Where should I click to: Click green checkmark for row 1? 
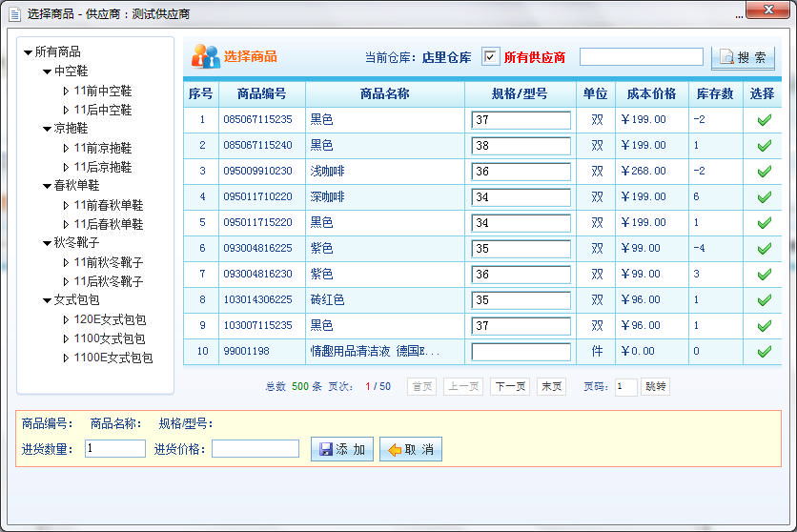[764, 120]
